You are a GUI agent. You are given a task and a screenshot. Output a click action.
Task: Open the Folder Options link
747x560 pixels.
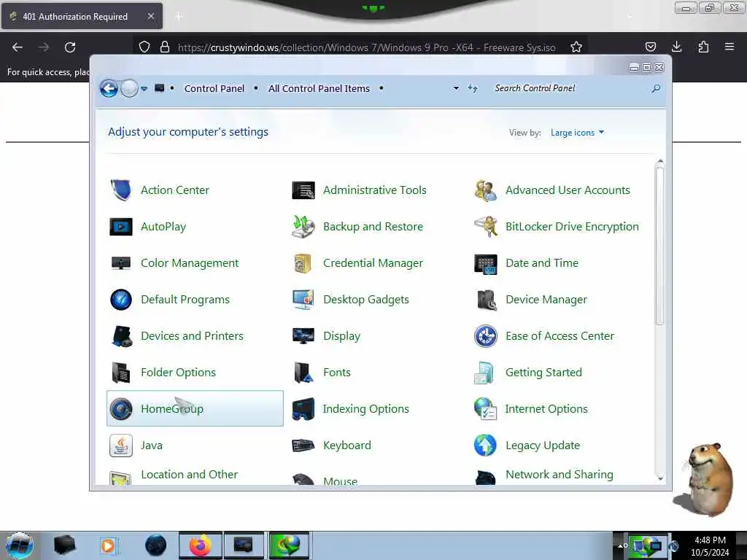(x=178, y=373)
